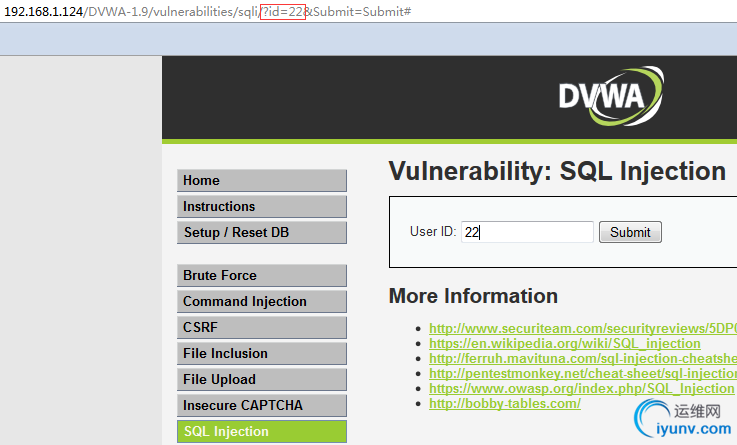The width and height of the screenshot is (737, 445).
Task: Click the browser address bar URL
Action: coord(207,11)
